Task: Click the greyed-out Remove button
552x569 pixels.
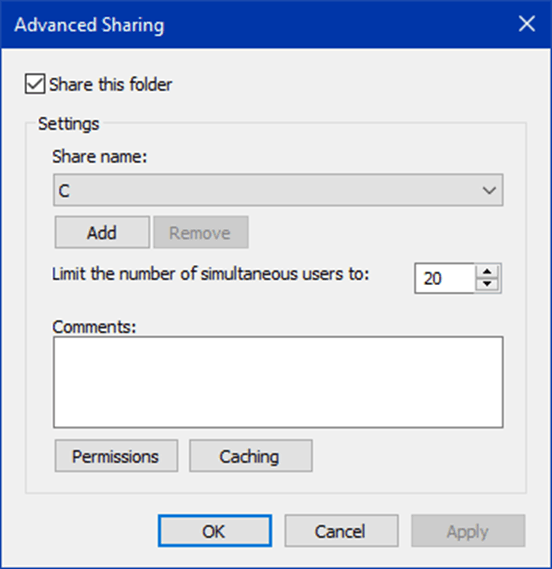Action: point(201,233)
